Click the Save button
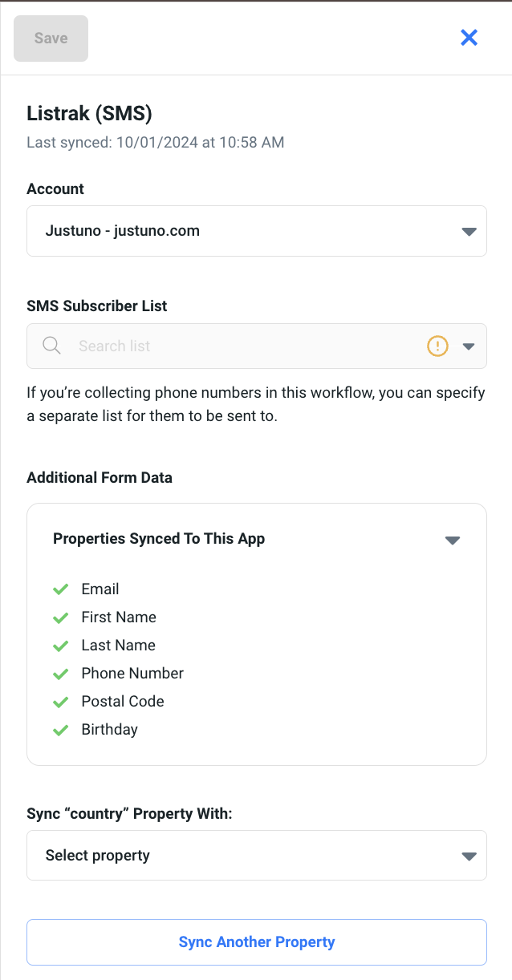Screen dimensions: 512x980 tap(51, 38)
